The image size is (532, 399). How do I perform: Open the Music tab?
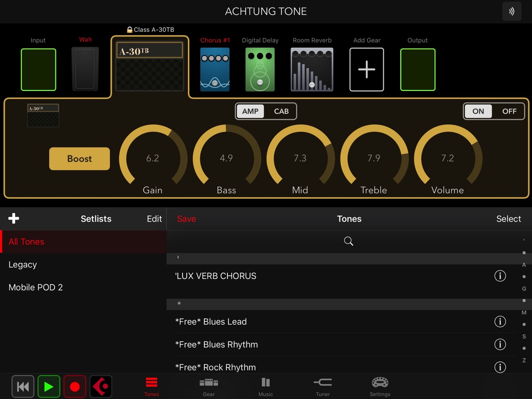pos(266,387)
